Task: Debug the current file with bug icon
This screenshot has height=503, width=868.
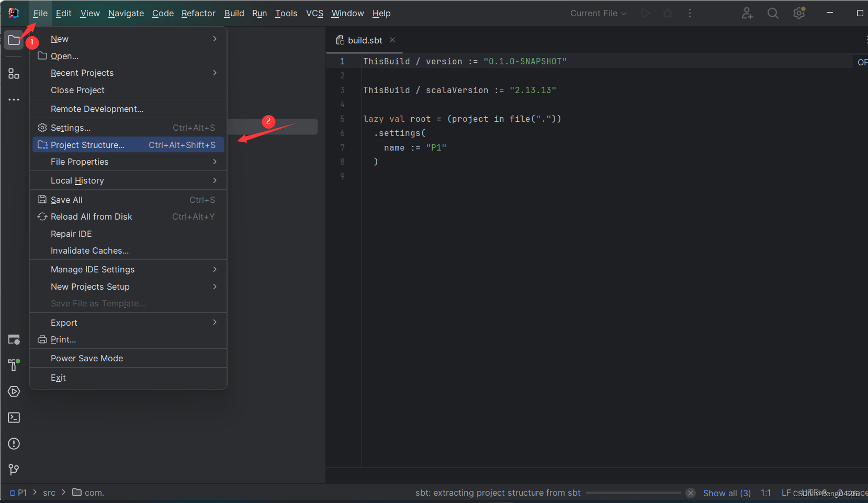Action: pos(668,13)
